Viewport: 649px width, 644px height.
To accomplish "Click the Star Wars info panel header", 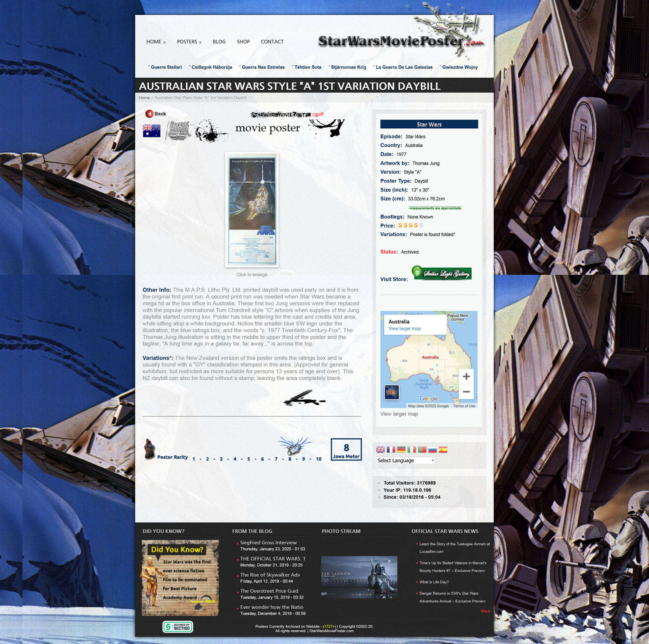I will point(429,124).
